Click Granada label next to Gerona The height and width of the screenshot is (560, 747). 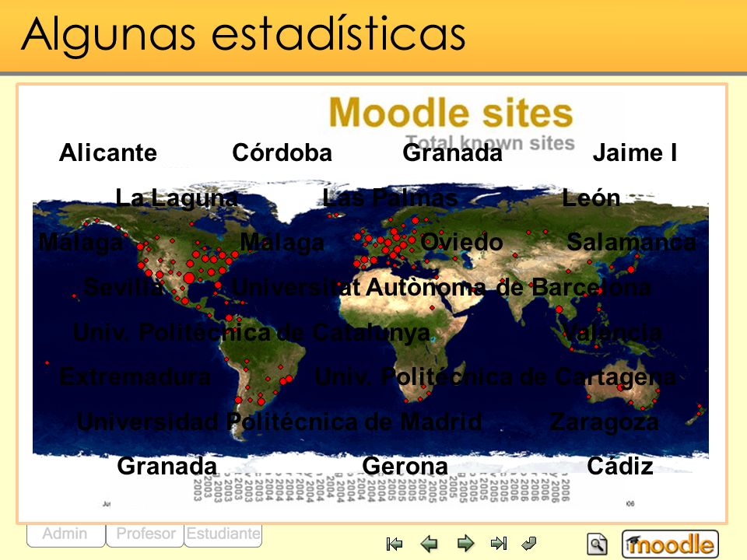[x=167, y=466]
